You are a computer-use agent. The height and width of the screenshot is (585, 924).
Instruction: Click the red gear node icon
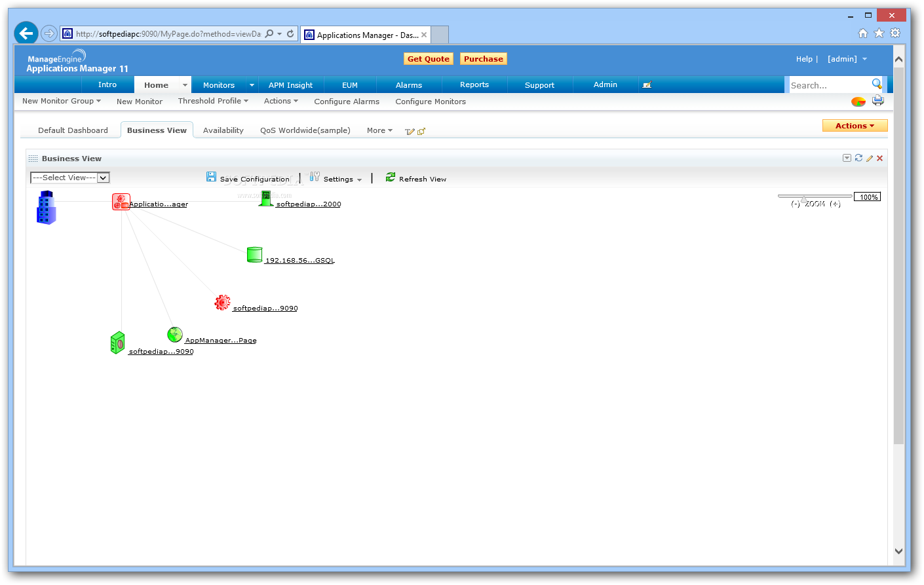tap(222, 302)
